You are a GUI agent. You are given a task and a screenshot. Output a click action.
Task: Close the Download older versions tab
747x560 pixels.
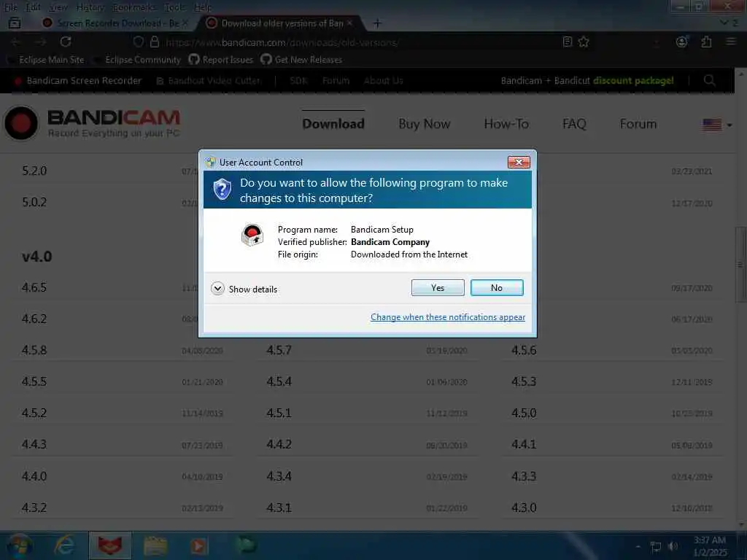click(x=349, y=23)
